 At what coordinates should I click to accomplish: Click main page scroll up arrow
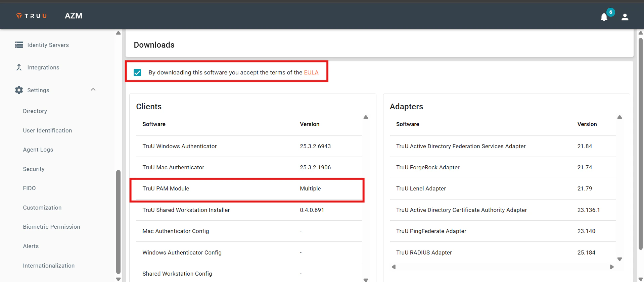point(641,33)
